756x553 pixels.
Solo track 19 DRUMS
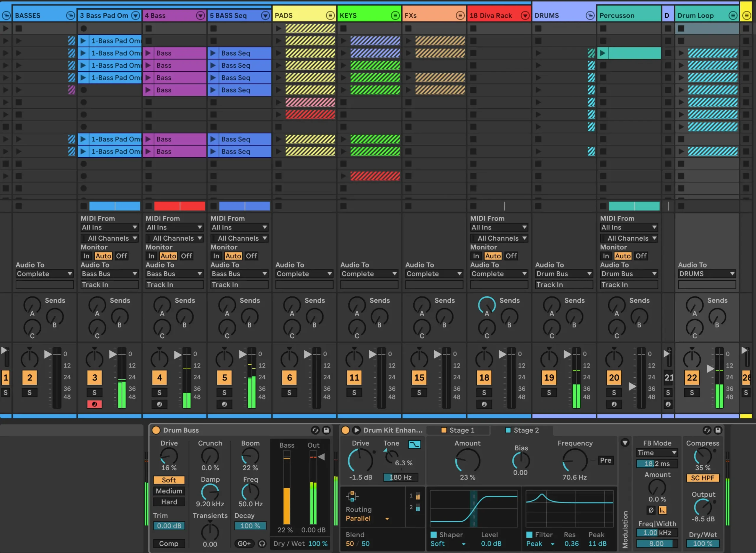[549, 393]
